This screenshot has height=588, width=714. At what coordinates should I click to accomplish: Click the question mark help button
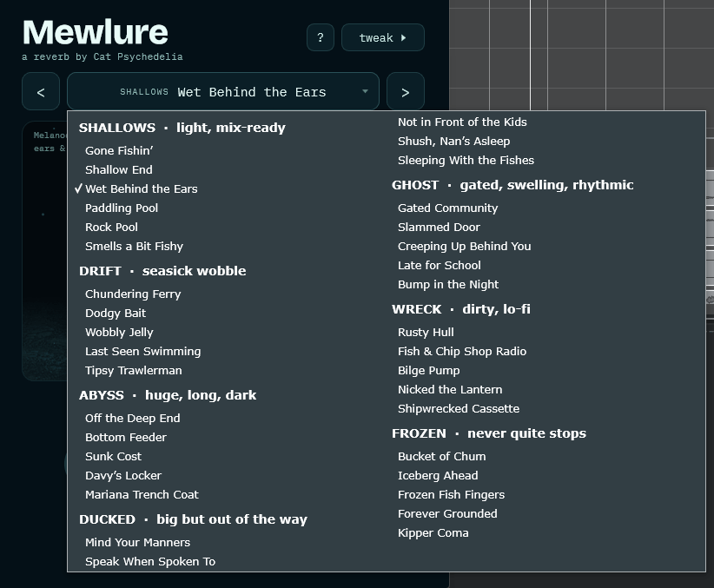[x=321, y=37]
